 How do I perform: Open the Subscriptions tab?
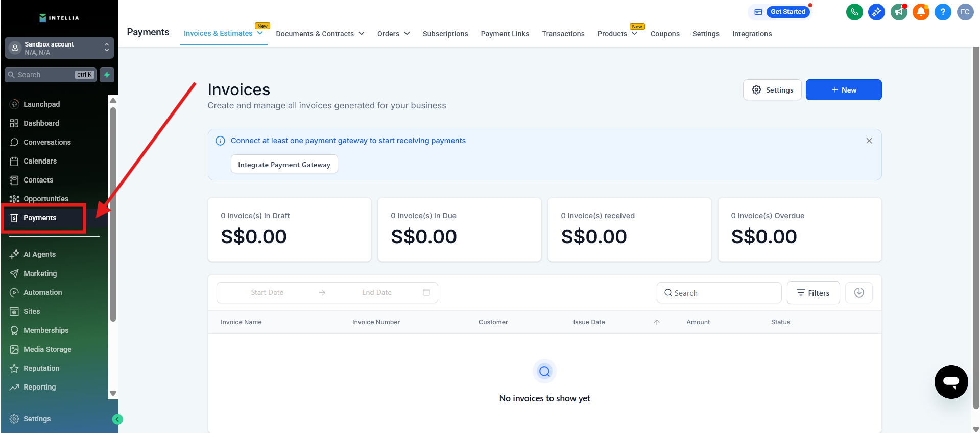click(x=445, y=34)
